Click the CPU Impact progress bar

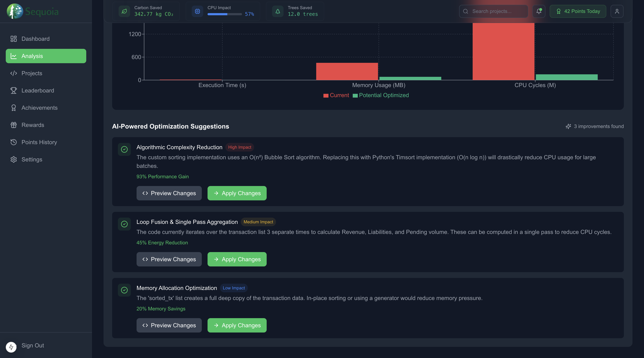224,14
